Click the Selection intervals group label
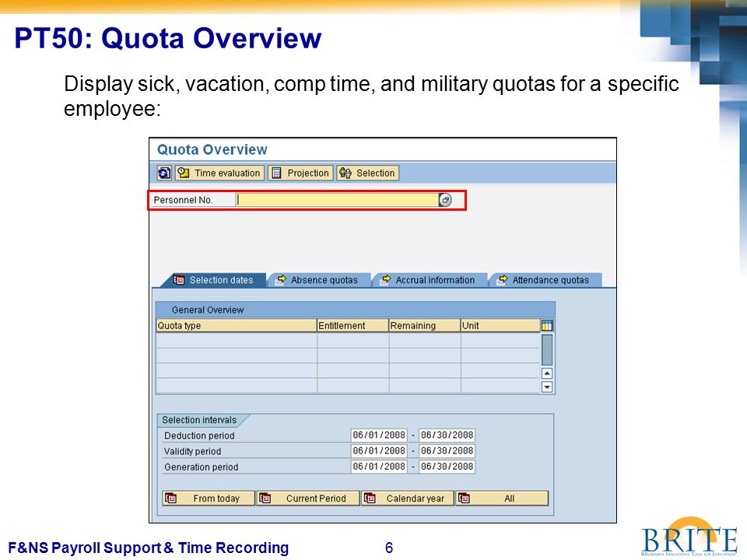Screen dimensions: 747x560 [199, 420]
